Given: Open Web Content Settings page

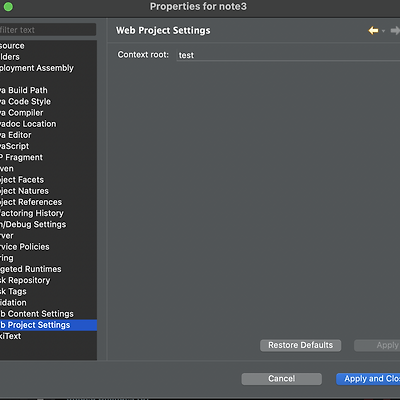Looking at the screenshot, I should [x=37, y=314].
